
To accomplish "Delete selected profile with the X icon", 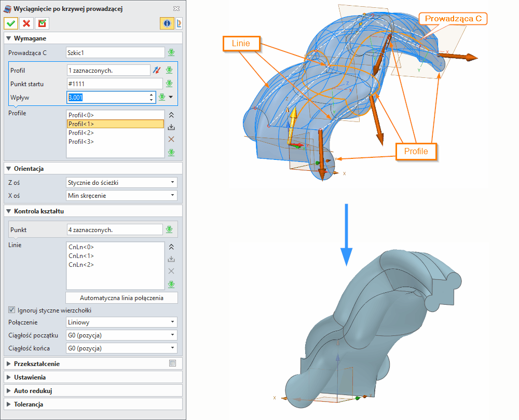I will [171, 139].
